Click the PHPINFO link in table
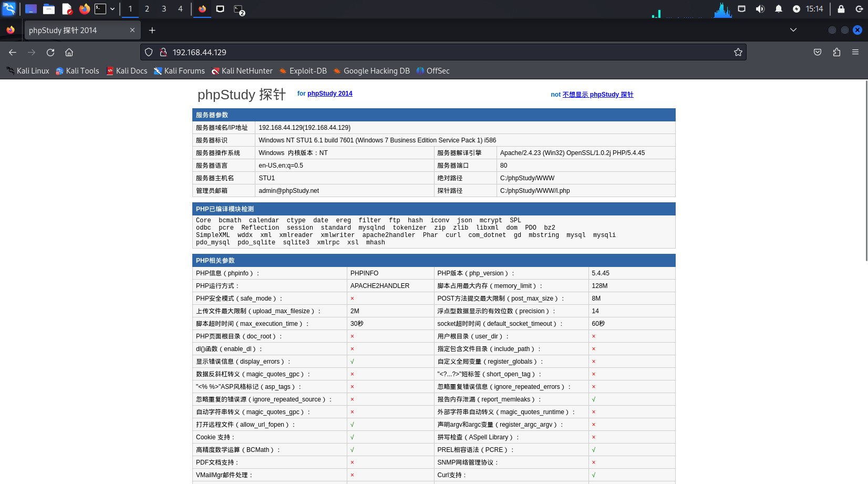Screen dimensions: 868x484 pos(364,273)
